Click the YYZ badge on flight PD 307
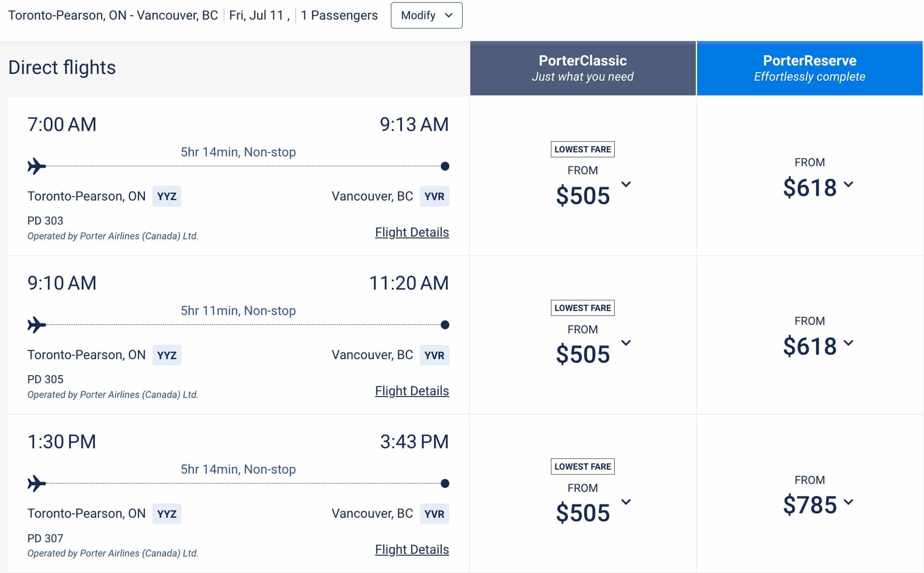This screenshot has height=573, width=924. pyautogui.click(x=167, y=513)
